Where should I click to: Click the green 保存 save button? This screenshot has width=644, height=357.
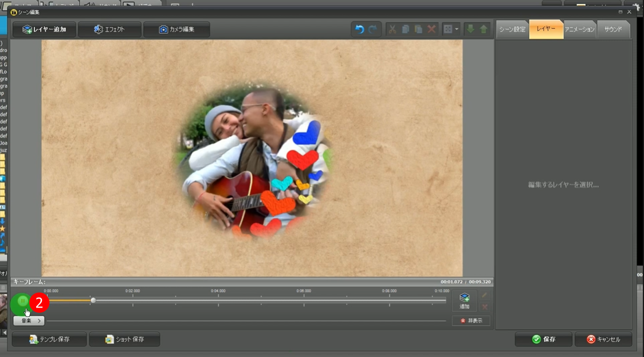tap(543, 339)
